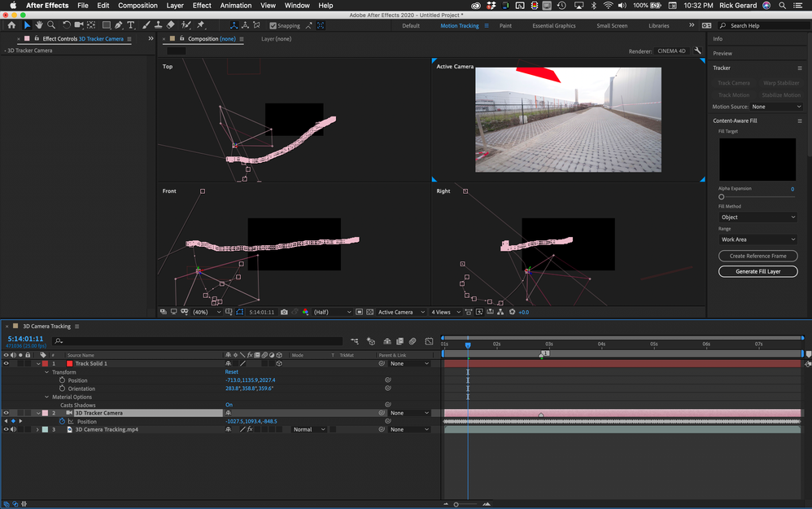Switch to the Essential Graphics workspace
This screenshot has width=812, height=509.
coord(553,26)
